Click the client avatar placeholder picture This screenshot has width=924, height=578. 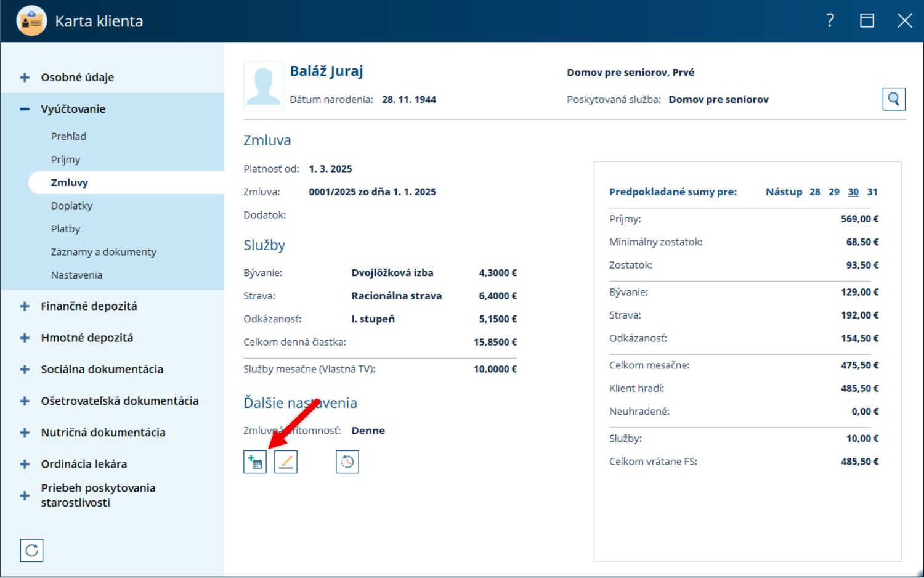coord(264,86)
